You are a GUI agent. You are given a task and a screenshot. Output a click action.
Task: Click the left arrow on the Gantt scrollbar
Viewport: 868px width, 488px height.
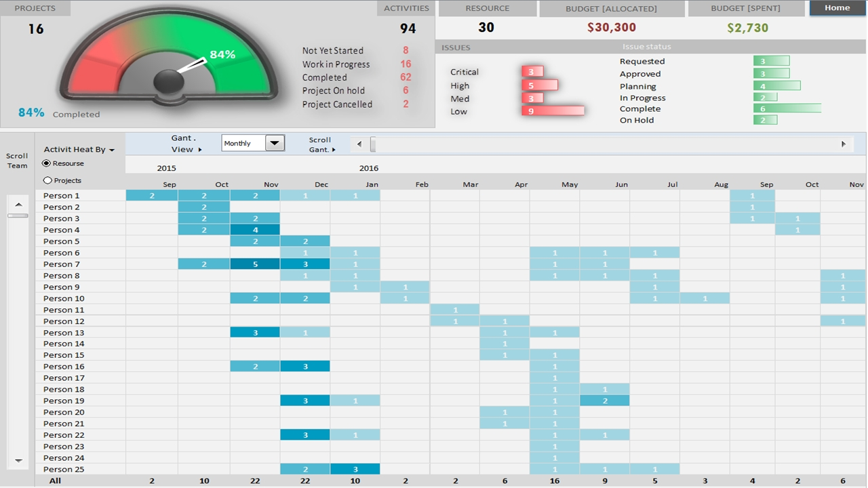(x=359, y=143)
